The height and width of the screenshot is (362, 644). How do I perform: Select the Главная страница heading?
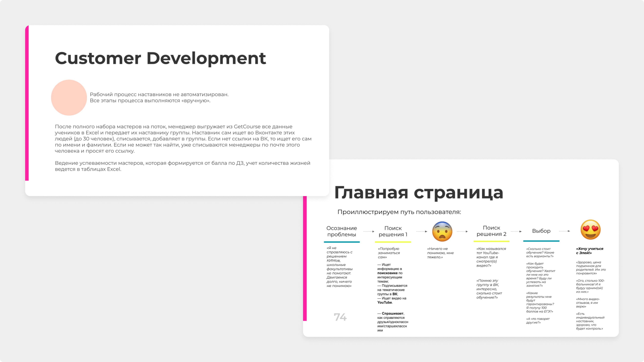[x=419, y=193]
